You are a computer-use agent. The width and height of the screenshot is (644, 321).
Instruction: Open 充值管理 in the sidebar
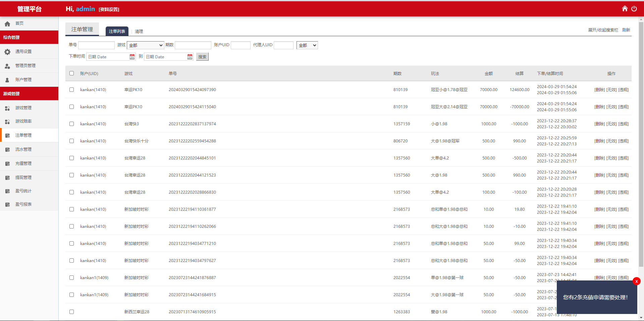tap(23, 164)
